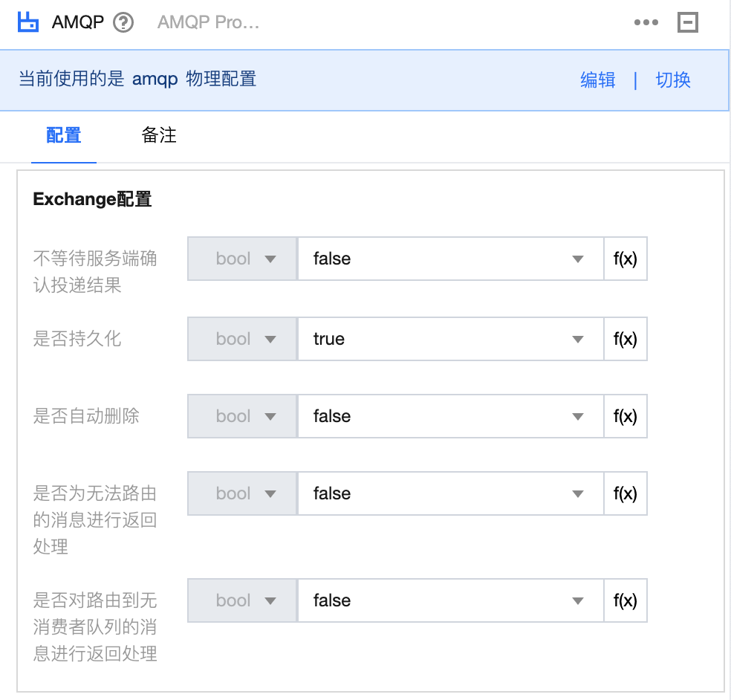Viewport: 731px width, 700px height.
Task: Click the AMQP node icon in the header
Action: [27, 22]
